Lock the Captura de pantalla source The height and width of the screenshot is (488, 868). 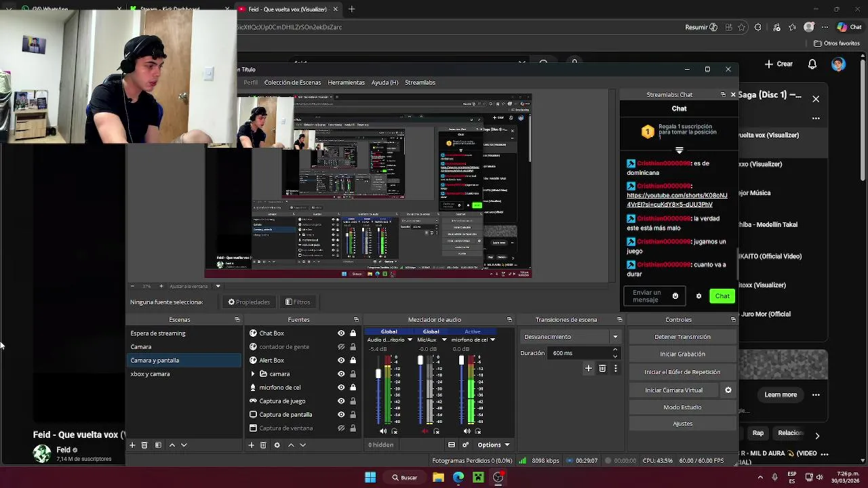coord(353,415)
